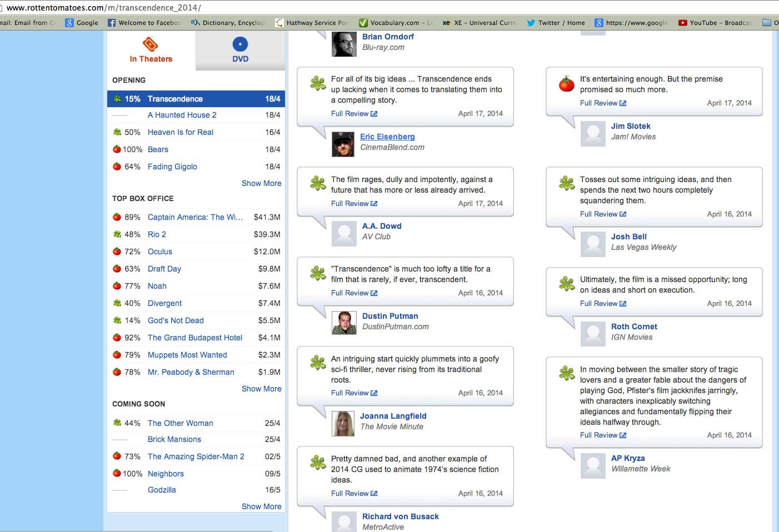
Task: Click the rotten splat icon beside Rio 2
Action: pyautogui.click(x=117, y=234)
